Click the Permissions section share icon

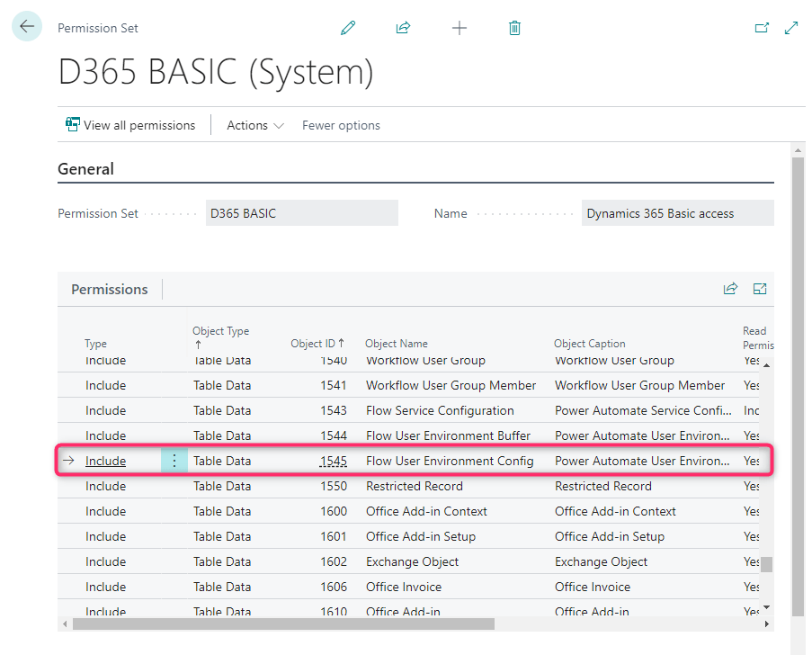pyautogui.click(x=730, y=289)
